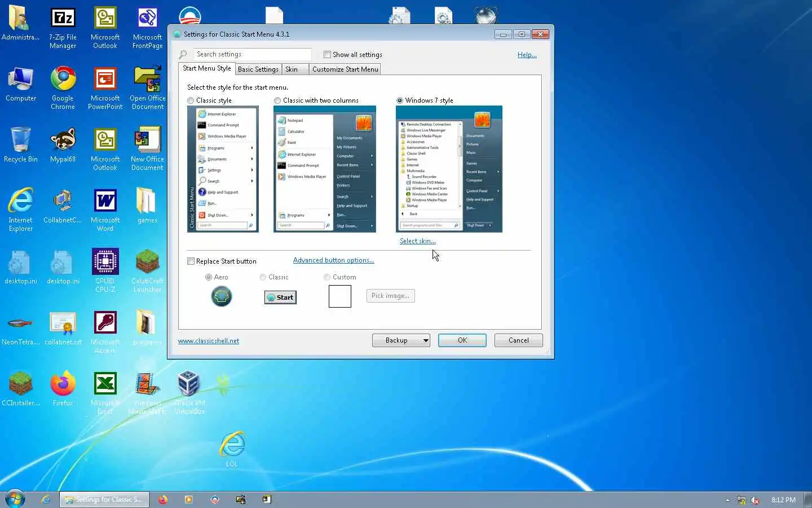Screen dimensions: 812x508
Task: Open 7-Zip File Manager desktop icon
Action: point(63,28)
